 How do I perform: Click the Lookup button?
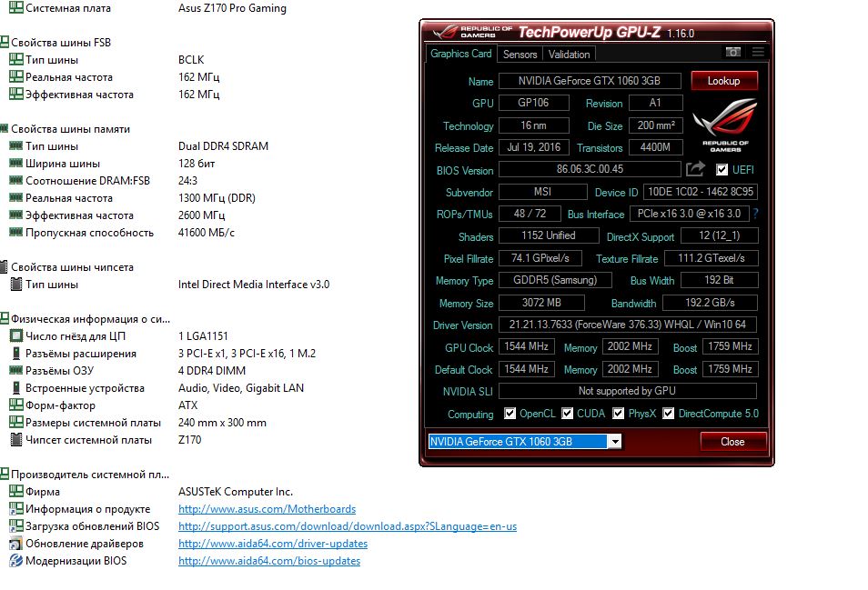724,81
